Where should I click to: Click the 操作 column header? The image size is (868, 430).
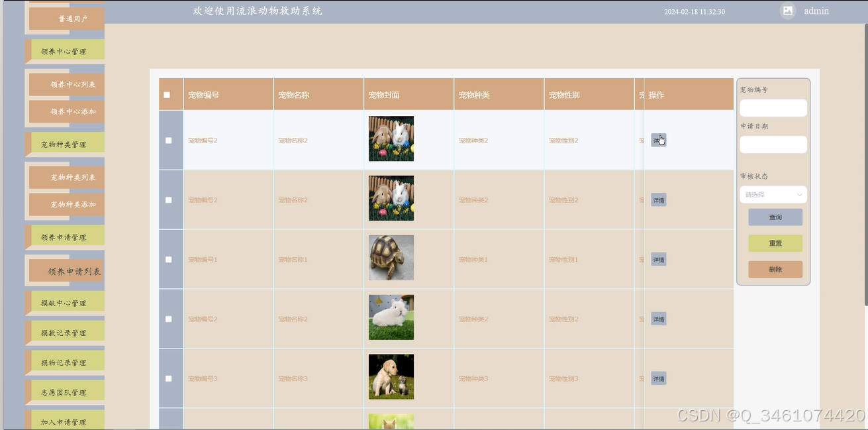(689, 95)
